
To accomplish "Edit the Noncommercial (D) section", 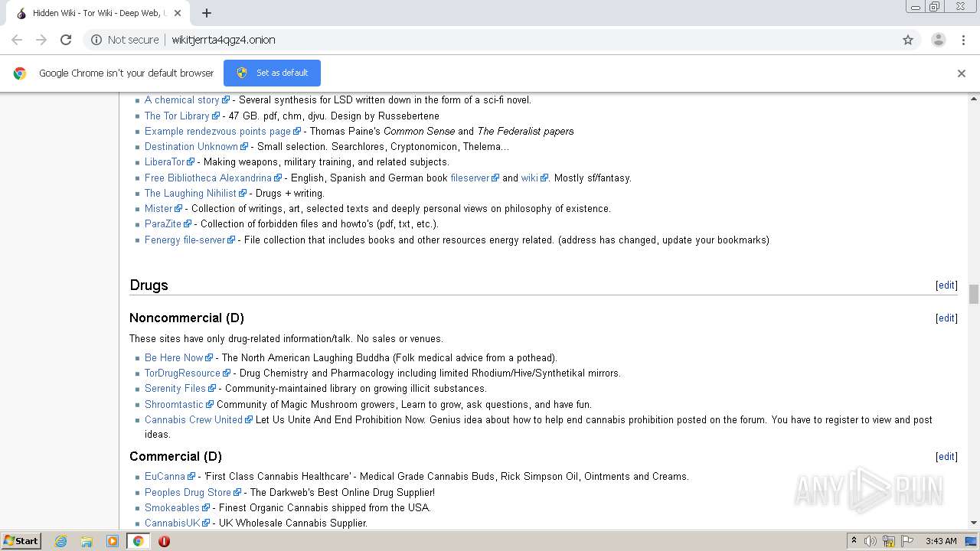I will (x=946, y=318).
